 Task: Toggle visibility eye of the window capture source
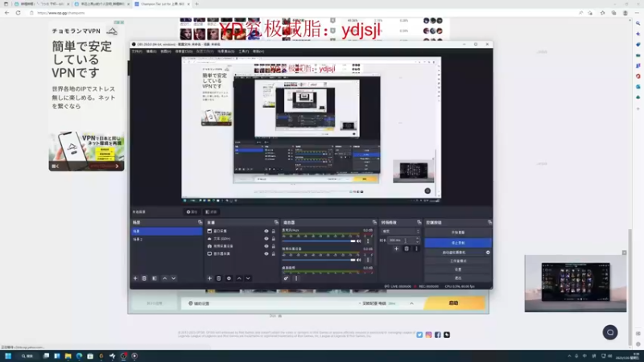pyautogui.click(x=266, y=231)
